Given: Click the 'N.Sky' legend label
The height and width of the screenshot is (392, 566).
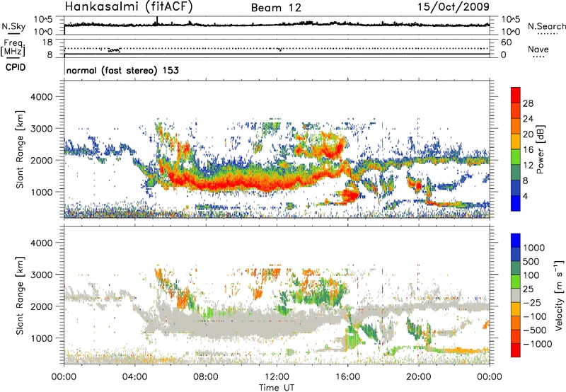Looking at the screenshot, I should [13, 26].
